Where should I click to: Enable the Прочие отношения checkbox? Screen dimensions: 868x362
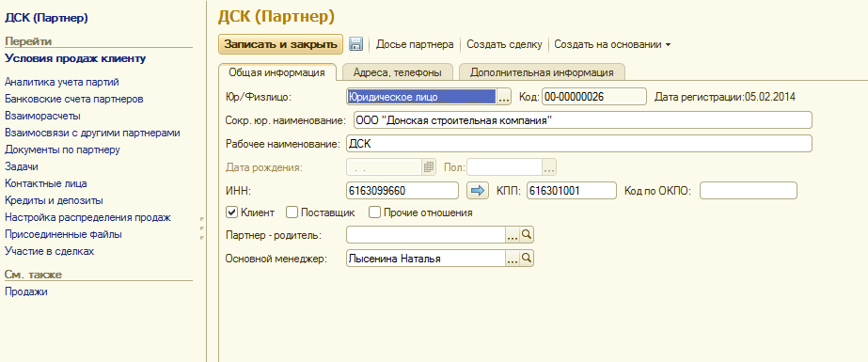point(375,212)
